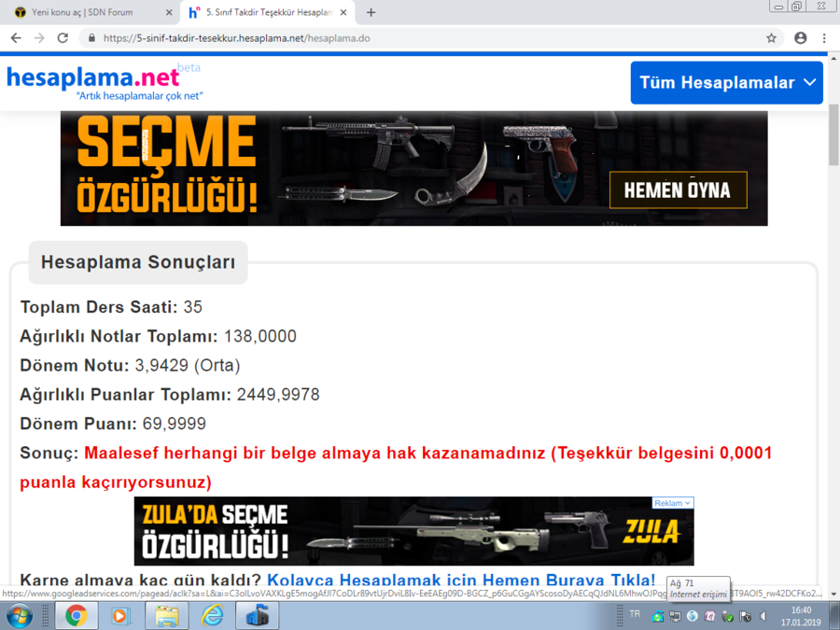Image resolution: width=840 pixels, height=630 pixels.
Task: Click the scrollbar down arrow
Action: click(x=833, y=594)
